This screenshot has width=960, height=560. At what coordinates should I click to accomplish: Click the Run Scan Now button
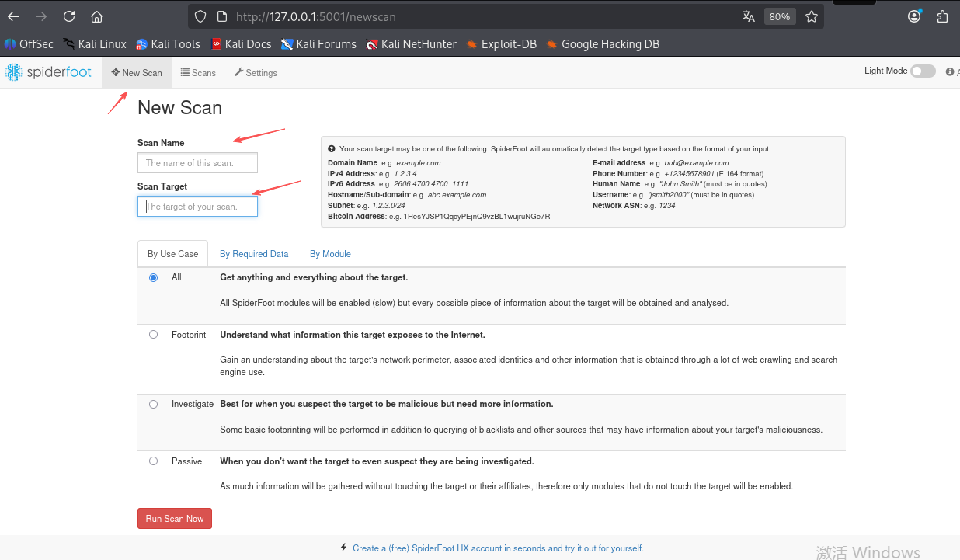175,519
